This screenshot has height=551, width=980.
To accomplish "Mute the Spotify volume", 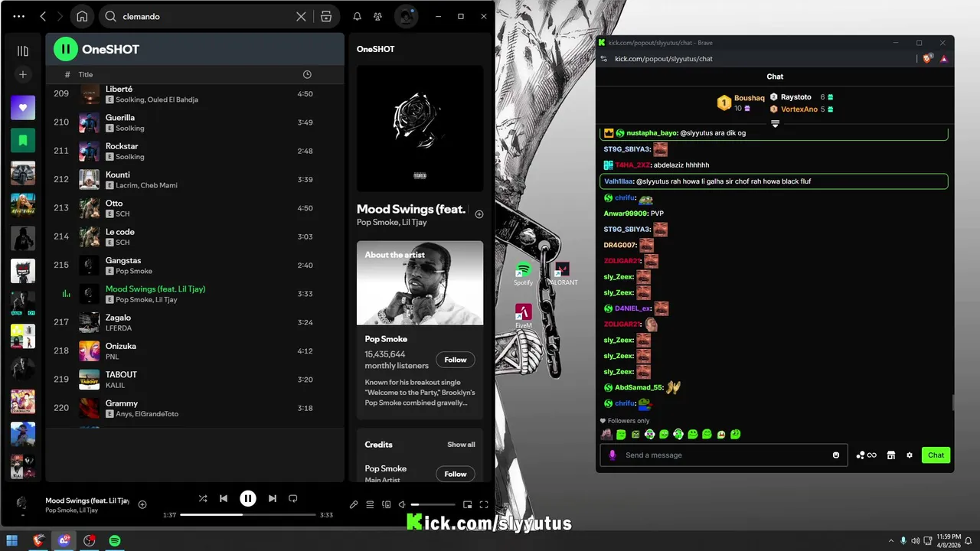I will click(402, 504).
